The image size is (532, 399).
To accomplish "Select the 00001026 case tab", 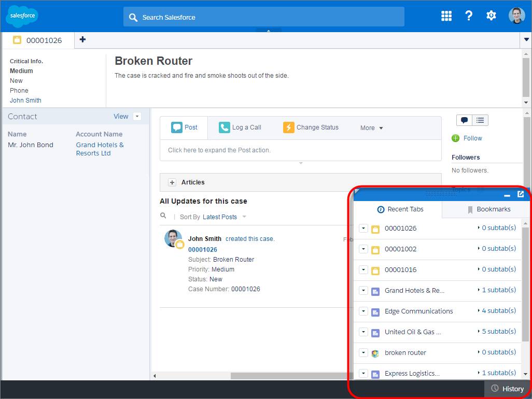I will coord(38,40).
